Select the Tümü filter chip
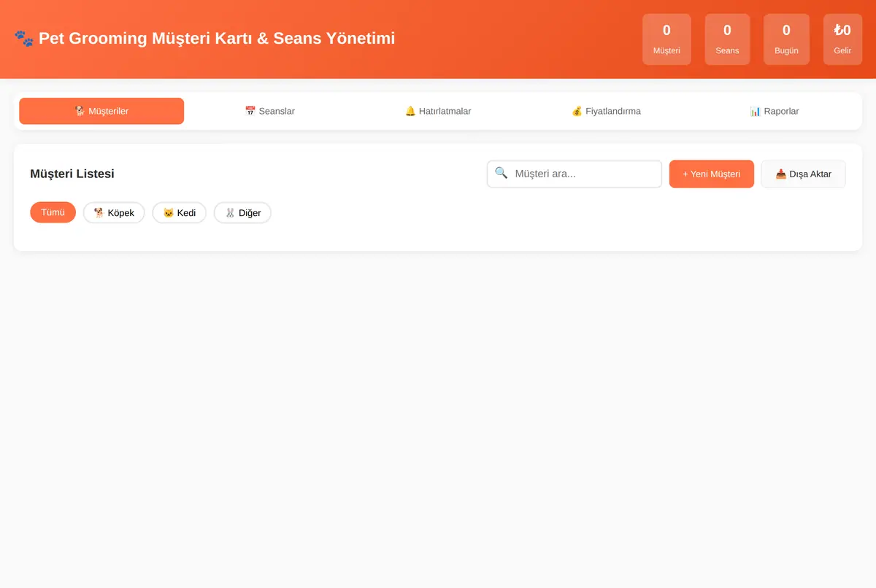 pyautogui.click(x=53, y=212)
